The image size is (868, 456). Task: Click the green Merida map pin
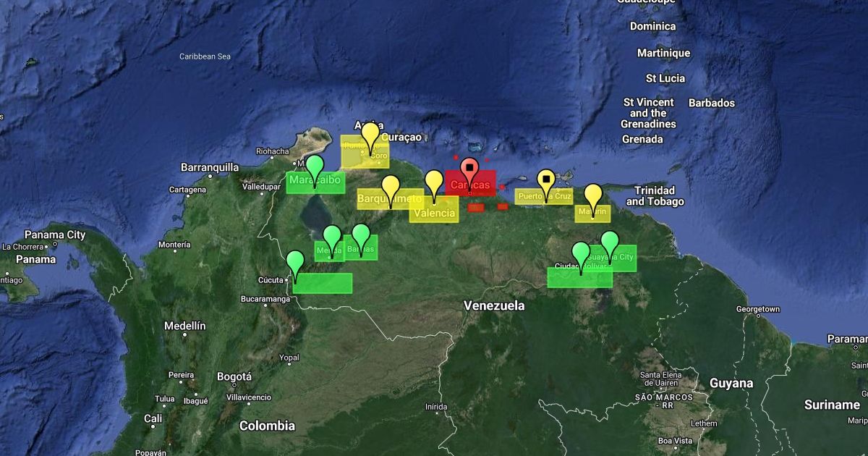(332, 238)
